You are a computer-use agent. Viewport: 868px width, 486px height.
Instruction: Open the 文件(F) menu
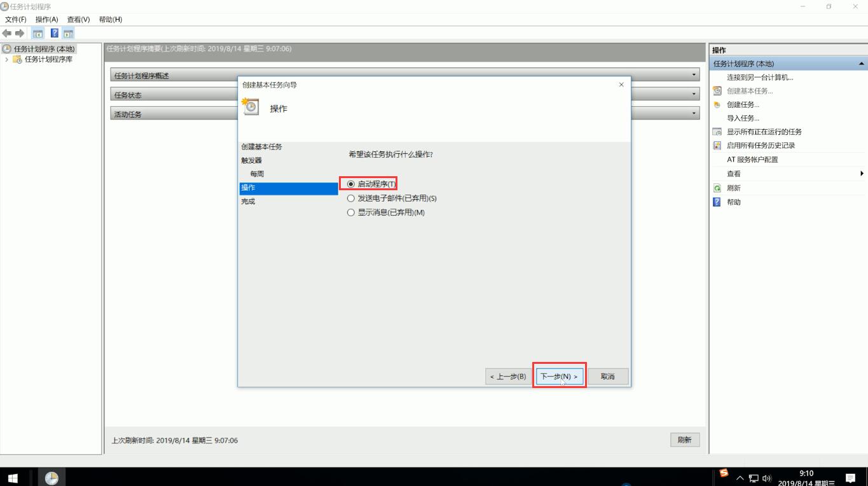(x=16, y=20)
